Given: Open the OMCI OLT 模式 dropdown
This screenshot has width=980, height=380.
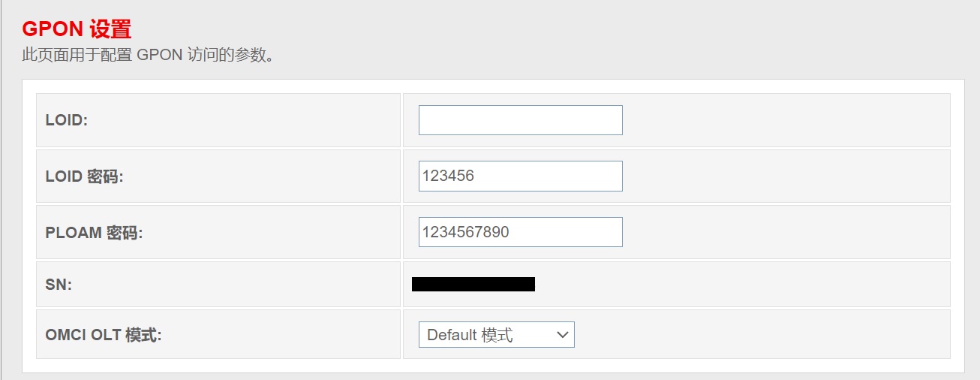Looking at the screenshot, I should (496, 335).
